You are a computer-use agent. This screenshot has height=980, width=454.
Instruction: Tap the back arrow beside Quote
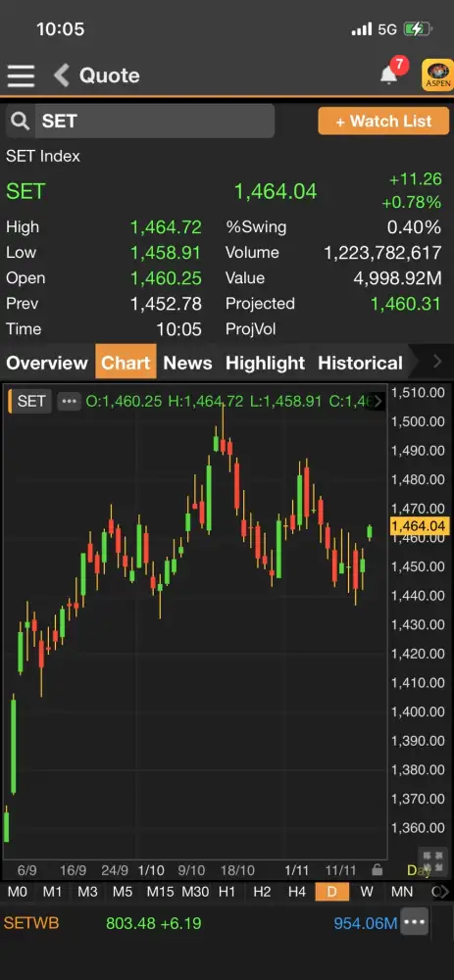tap(61, 75)
